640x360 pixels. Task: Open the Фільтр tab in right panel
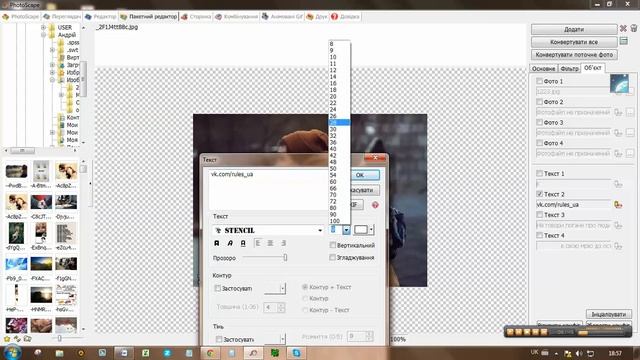(x=569, y=69)
